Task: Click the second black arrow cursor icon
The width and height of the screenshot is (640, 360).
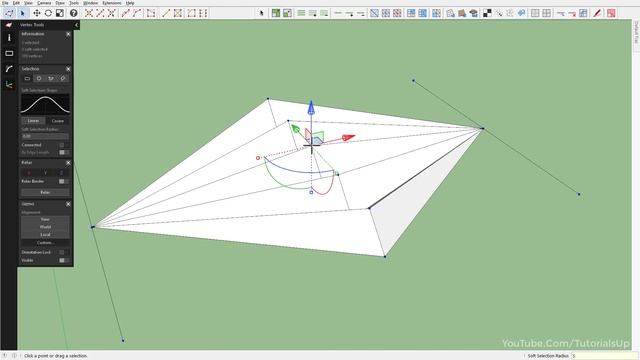Action: pyautogui.click(x=262, y=13)
